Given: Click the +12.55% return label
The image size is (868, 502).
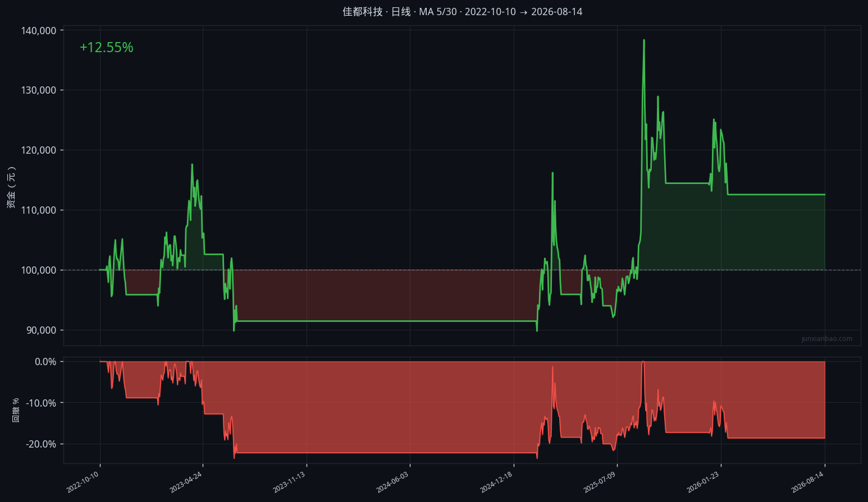Looking at the screenshot, I should pos(107,48).
